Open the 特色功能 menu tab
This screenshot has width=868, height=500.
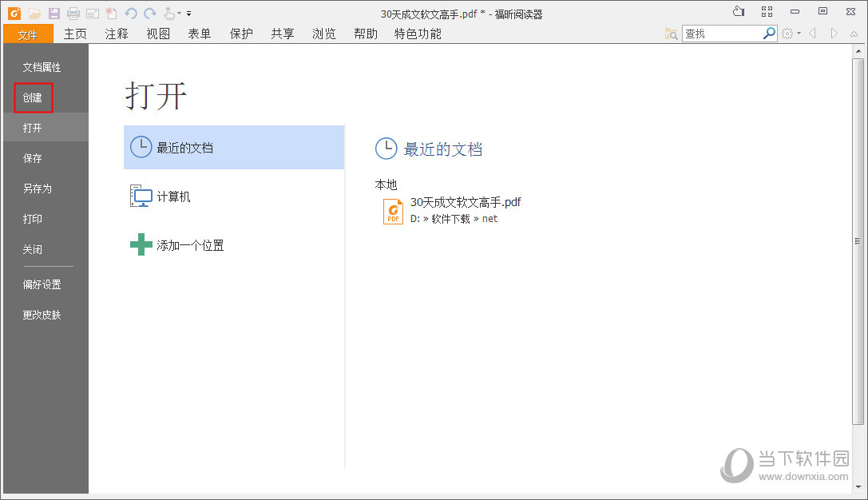[417, 34]
